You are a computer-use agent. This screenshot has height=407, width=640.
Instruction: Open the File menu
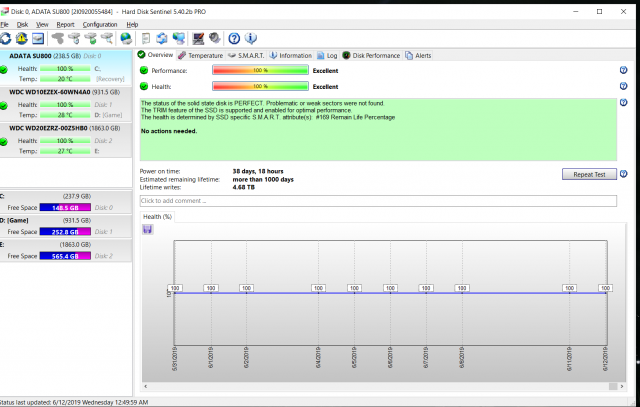pyautogui.click(x=5, y=23)
